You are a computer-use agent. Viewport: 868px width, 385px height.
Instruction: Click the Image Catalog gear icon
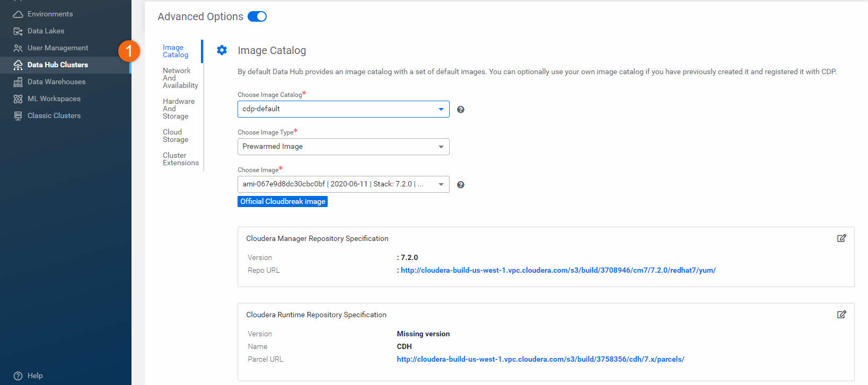click(222, 50)
